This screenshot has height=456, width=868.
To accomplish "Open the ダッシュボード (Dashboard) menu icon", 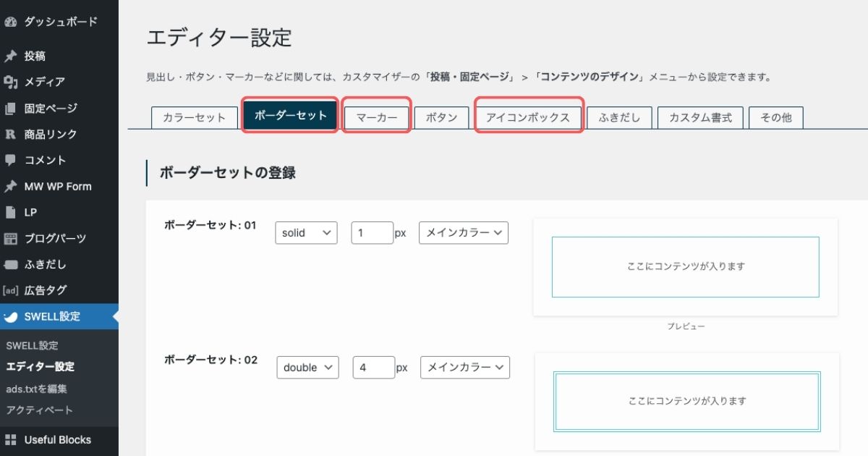I will (10, 22).
